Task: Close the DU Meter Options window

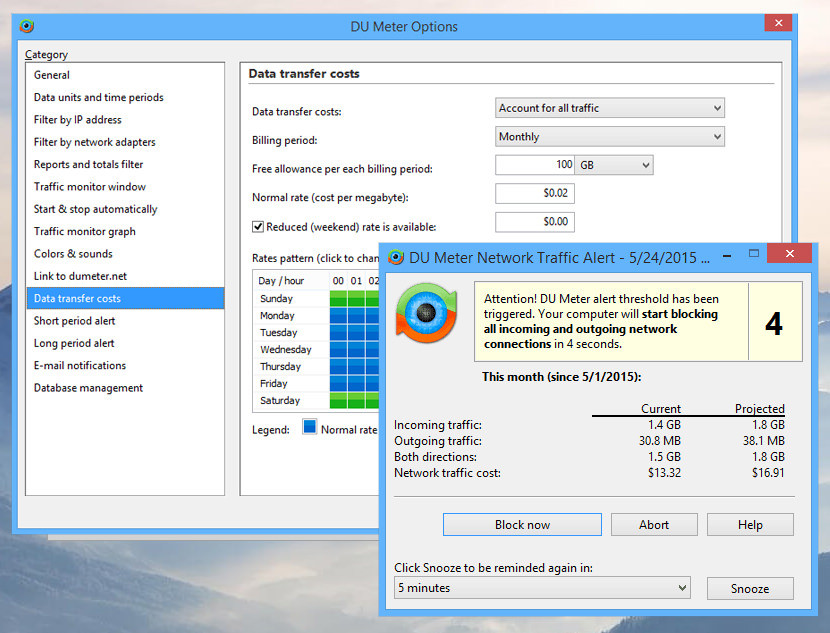Action: pos(778,23)
